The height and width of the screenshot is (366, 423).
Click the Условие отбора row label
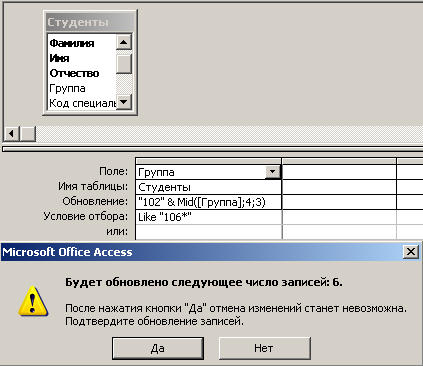click(x=86, y=217)
